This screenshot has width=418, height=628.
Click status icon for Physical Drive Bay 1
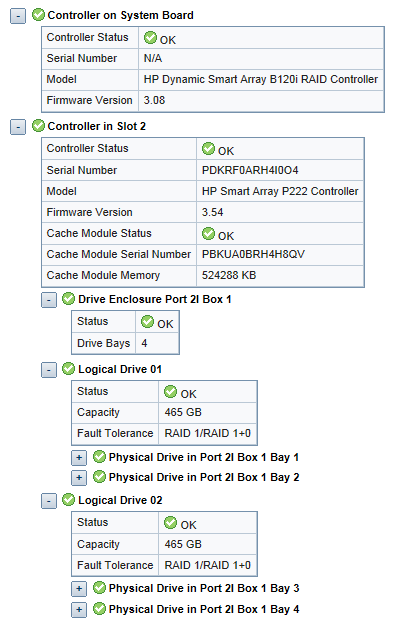(99, 457)
